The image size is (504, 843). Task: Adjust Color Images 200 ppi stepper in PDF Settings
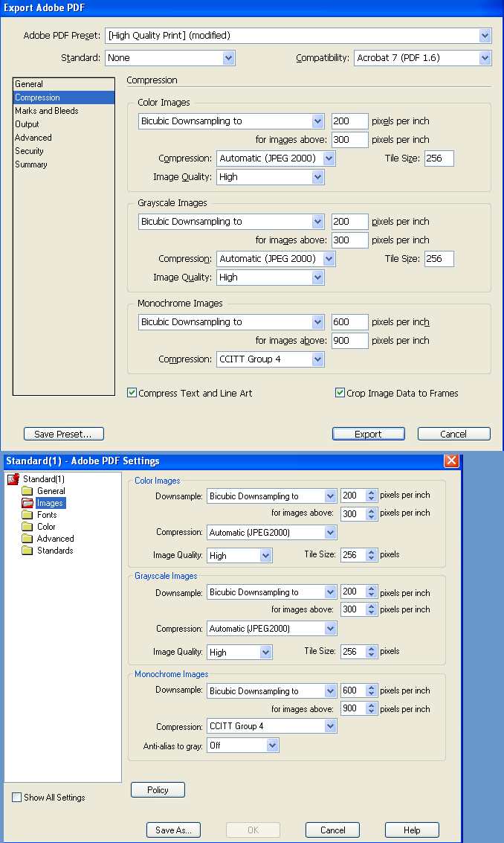point(371,496)
